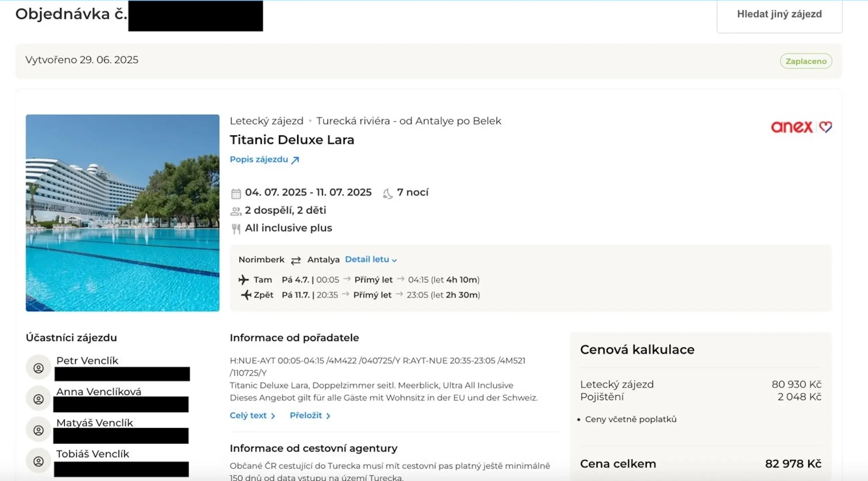868x481 pixels.
Task: Click the outbound plane icon next to Tam
Action: [x=243, y=280]
